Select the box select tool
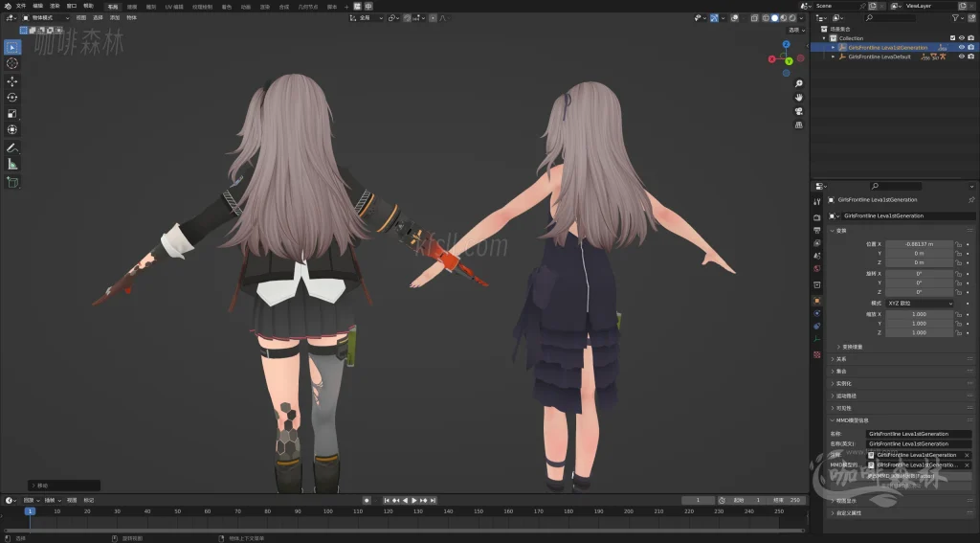Screen dimensions: 980x543 (11, 47)
